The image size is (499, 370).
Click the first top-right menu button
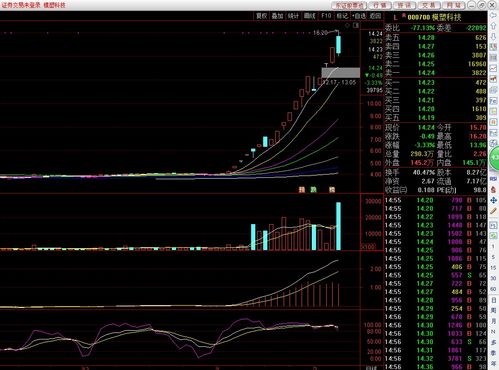(x=349, y=5)
